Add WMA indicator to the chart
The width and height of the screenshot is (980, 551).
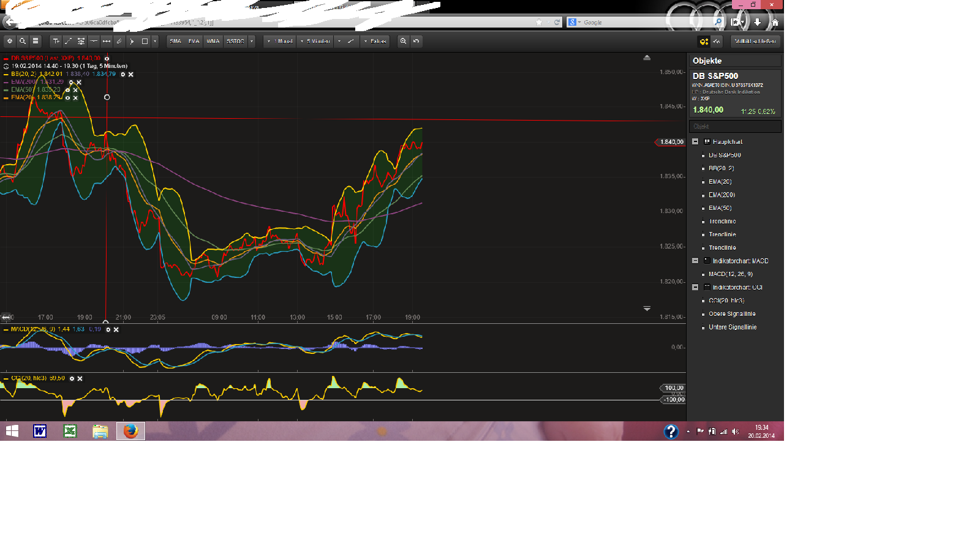[213, 41]
